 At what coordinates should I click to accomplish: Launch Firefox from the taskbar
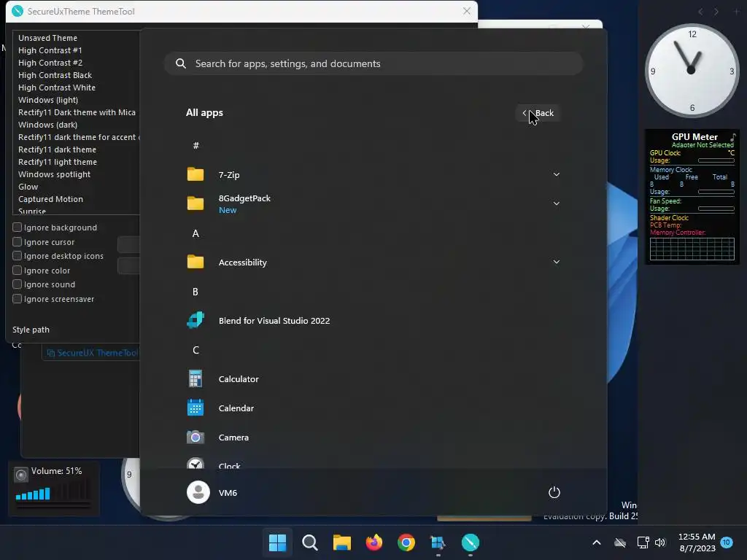374,542
